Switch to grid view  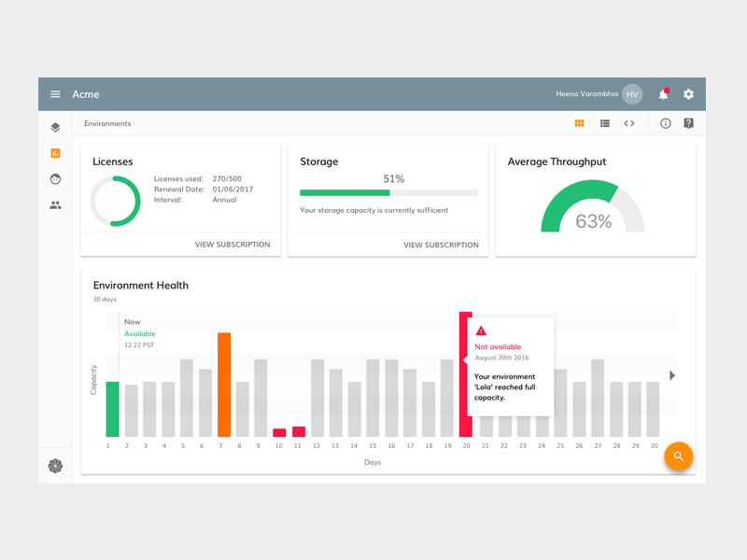point(580,123)
